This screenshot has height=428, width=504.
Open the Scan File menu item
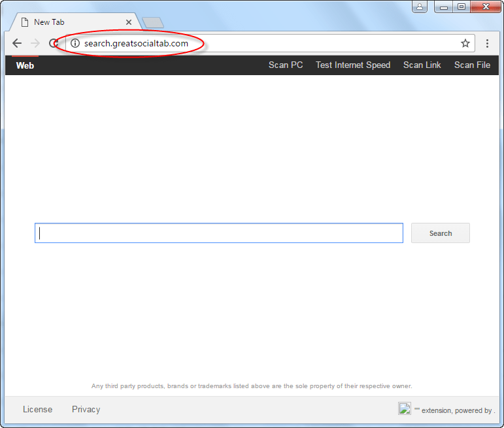pos(472,65)
